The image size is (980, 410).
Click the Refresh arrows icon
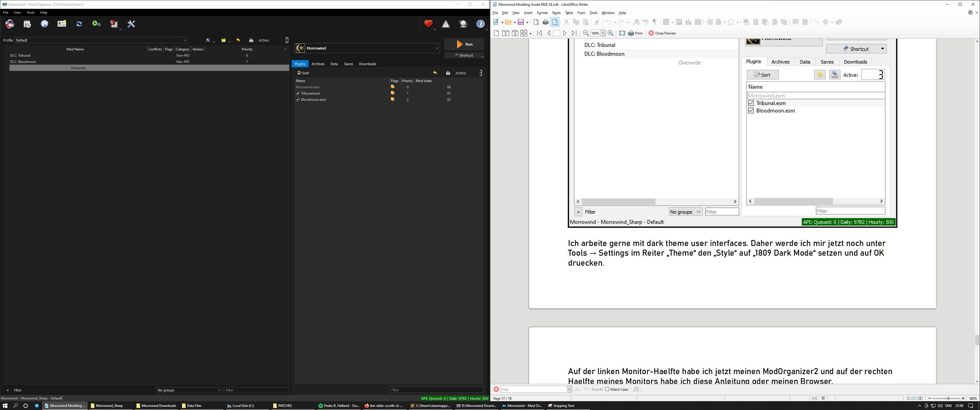(79, 24)
